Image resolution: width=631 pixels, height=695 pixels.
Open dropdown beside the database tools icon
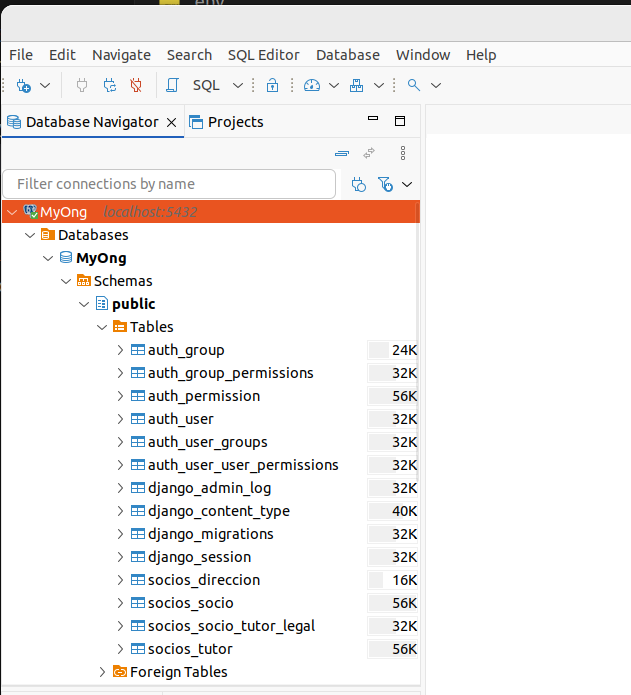[379, 85]
